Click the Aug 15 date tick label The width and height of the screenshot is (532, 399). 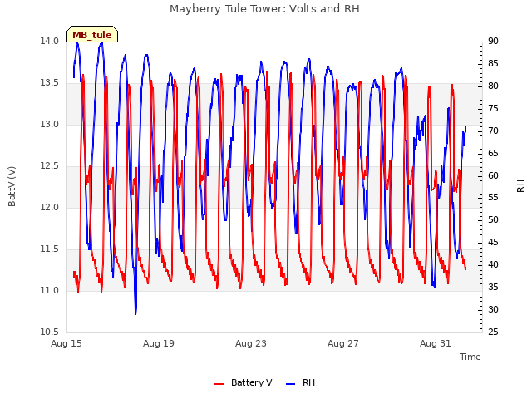tap(66, 343)
